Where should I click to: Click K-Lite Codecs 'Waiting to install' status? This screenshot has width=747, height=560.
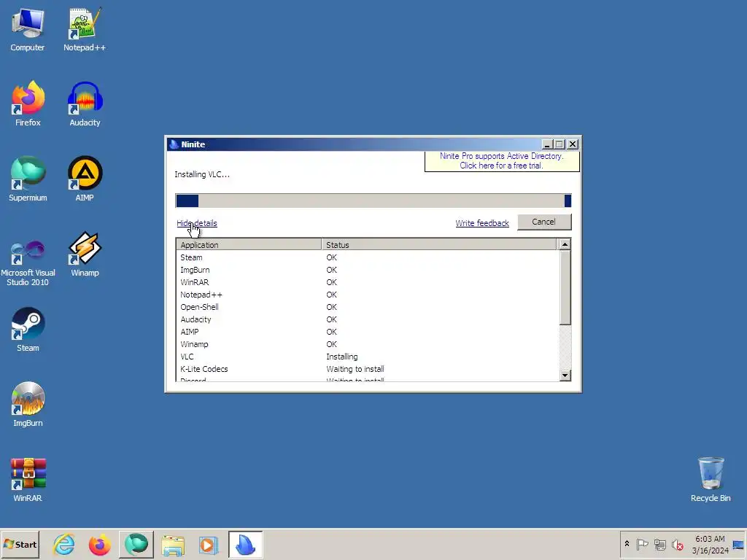pos(355,369)
